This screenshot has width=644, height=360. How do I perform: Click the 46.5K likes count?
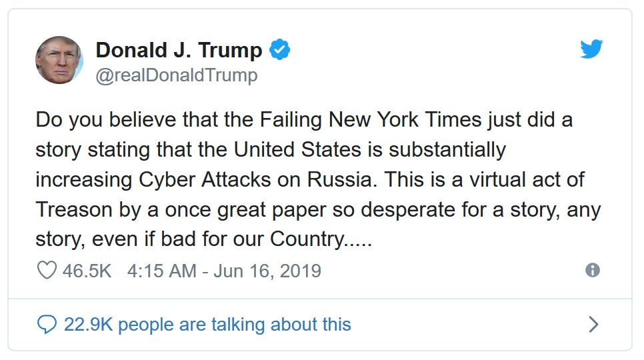[87, 271]
